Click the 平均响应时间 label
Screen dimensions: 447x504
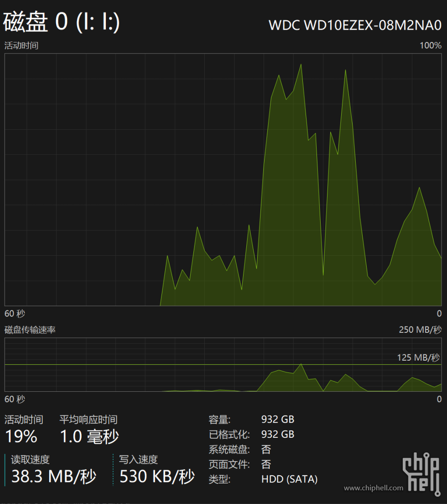point(88,420)
